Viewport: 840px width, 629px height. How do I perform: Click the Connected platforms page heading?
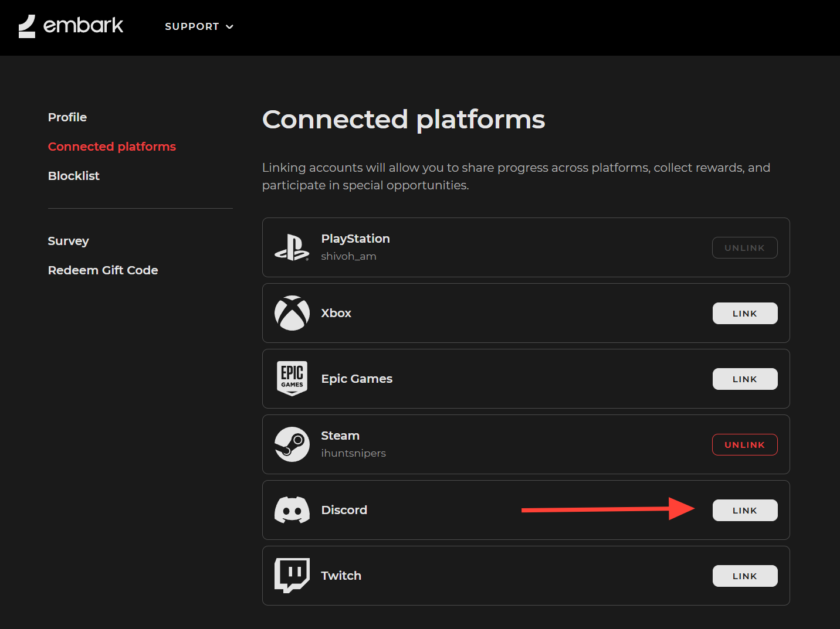click(404, 120)
